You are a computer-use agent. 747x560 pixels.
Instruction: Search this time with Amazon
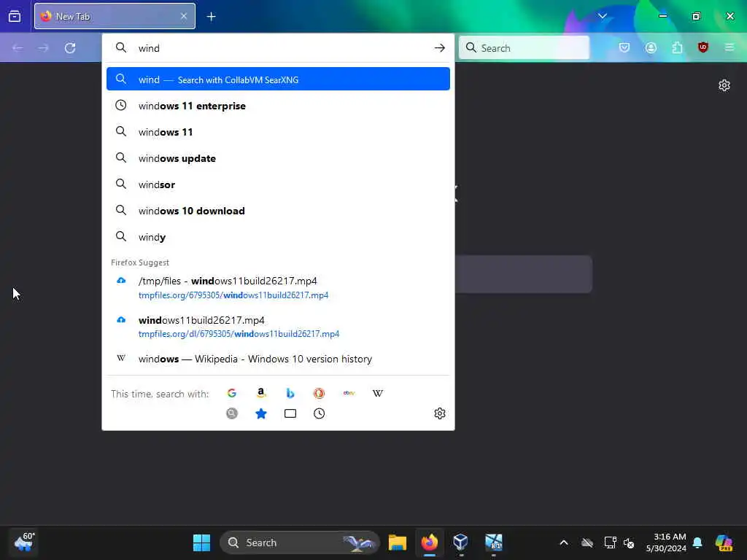[x=261, y=393]
